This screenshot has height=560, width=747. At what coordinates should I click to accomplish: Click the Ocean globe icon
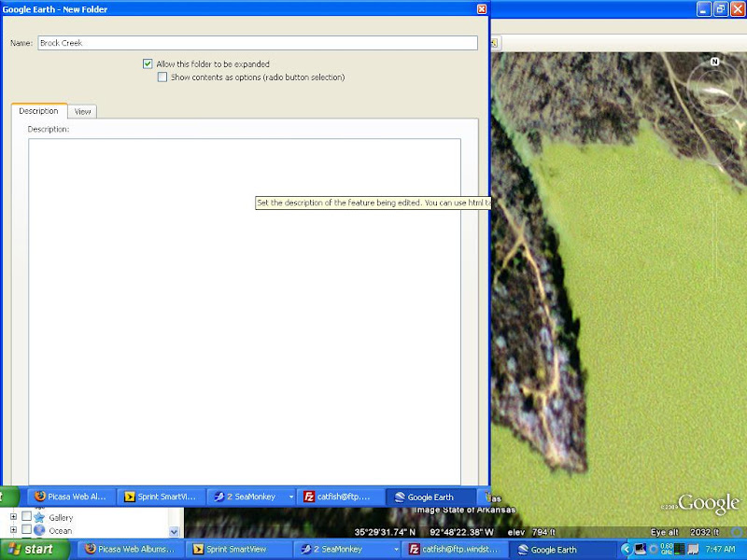coord(39,530)
